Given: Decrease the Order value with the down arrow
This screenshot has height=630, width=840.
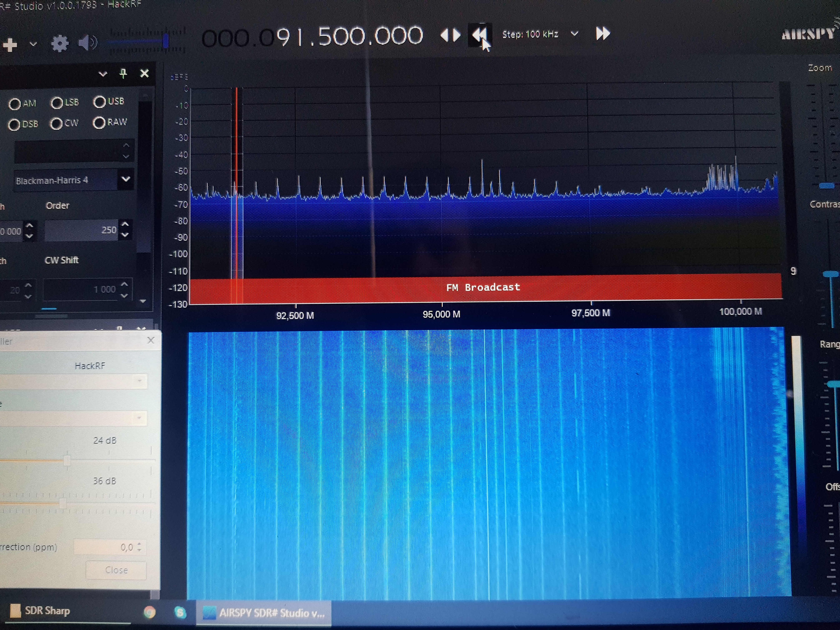Looking at the screenshot, I should click(125, 235).
